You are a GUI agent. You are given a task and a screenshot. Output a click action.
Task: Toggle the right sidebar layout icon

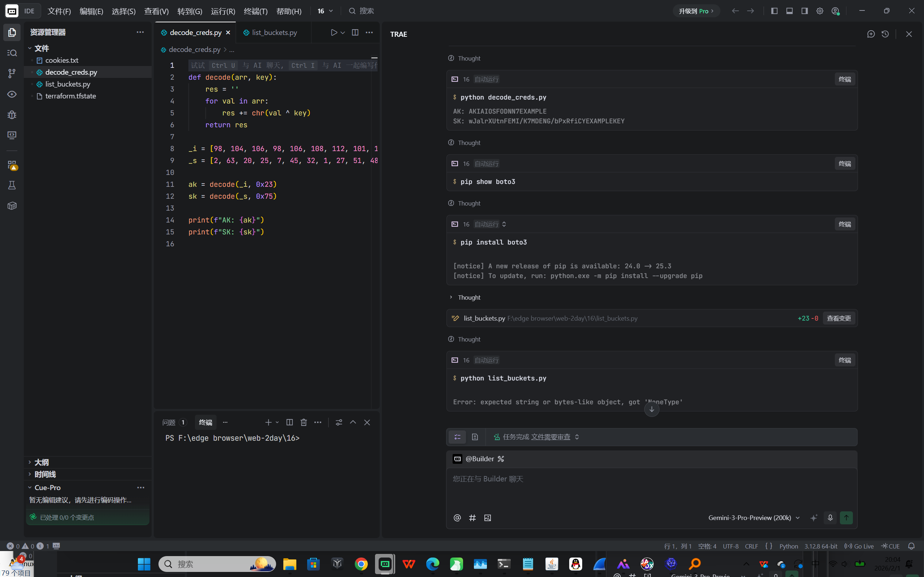tap(805, 11)
